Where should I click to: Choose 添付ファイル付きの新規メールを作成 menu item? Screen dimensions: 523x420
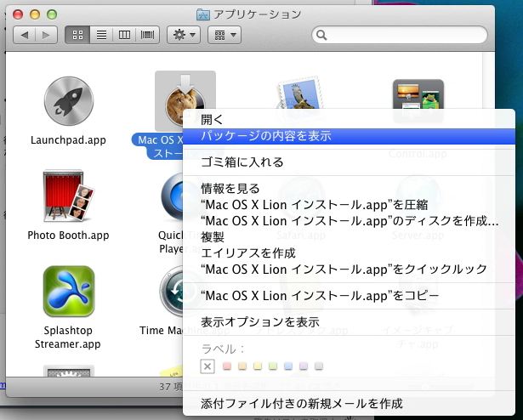tap(349, 404)
